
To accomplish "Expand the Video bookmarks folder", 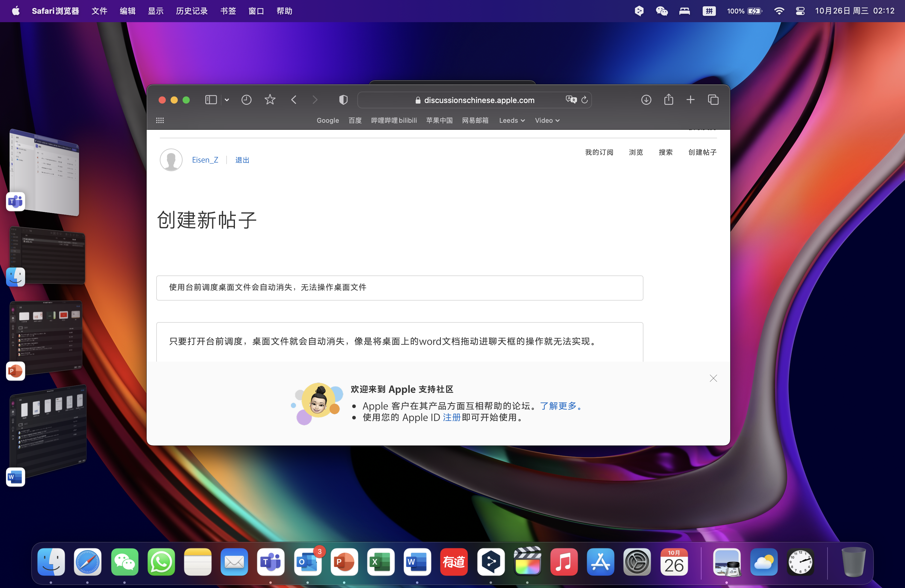I will (x=547, y=121).
